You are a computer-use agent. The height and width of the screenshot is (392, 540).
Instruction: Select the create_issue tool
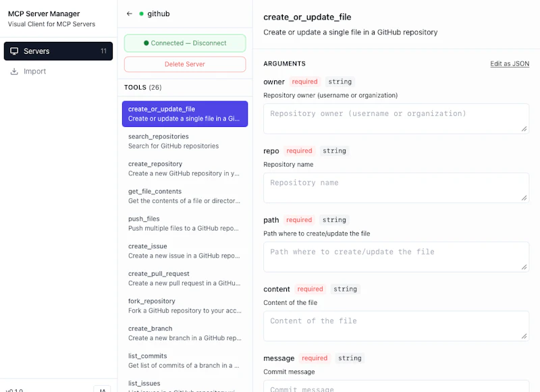click(x=185, y=251)
